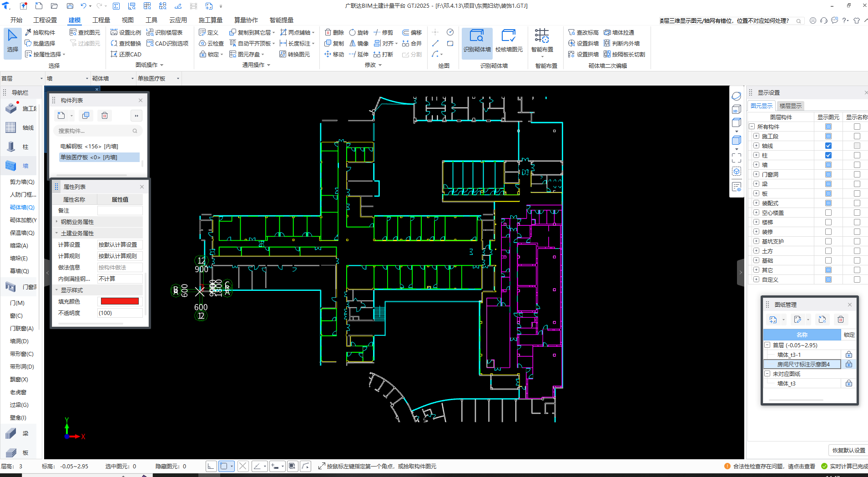Image resolution: width=868 pixels, height=477 pixels.
Task: Toggle 显示图元 checkbox for 楼梯
Action: [x=828, y=222]
